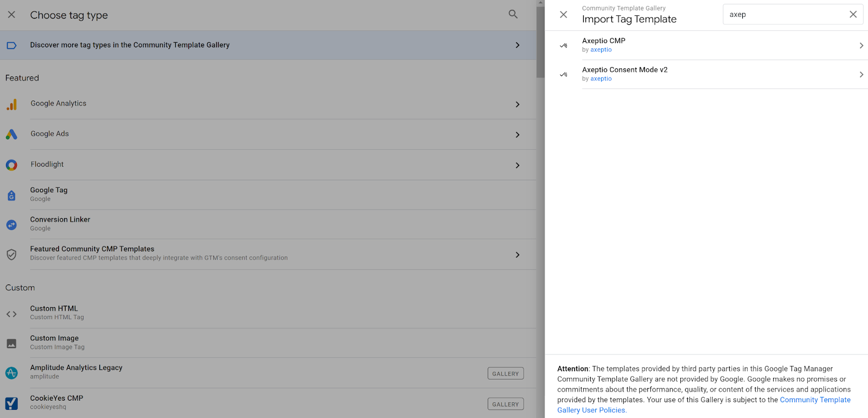This screenshot has height=418, width=868.
Task: Open Axeptio CMP details chevron
Action: [861, 46]
